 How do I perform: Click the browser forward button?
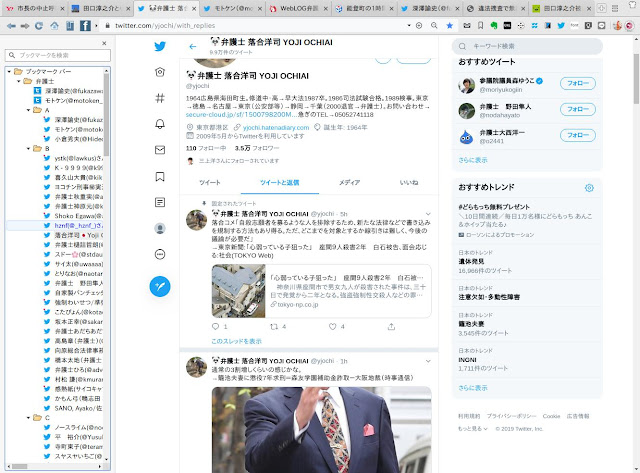25,26
